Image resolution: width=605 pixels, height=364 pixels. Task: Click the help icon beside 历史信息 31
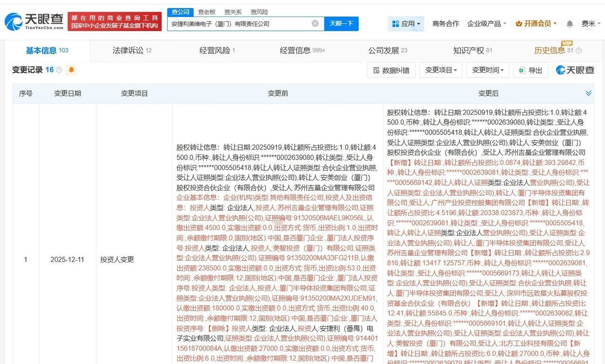coord(579,51)
